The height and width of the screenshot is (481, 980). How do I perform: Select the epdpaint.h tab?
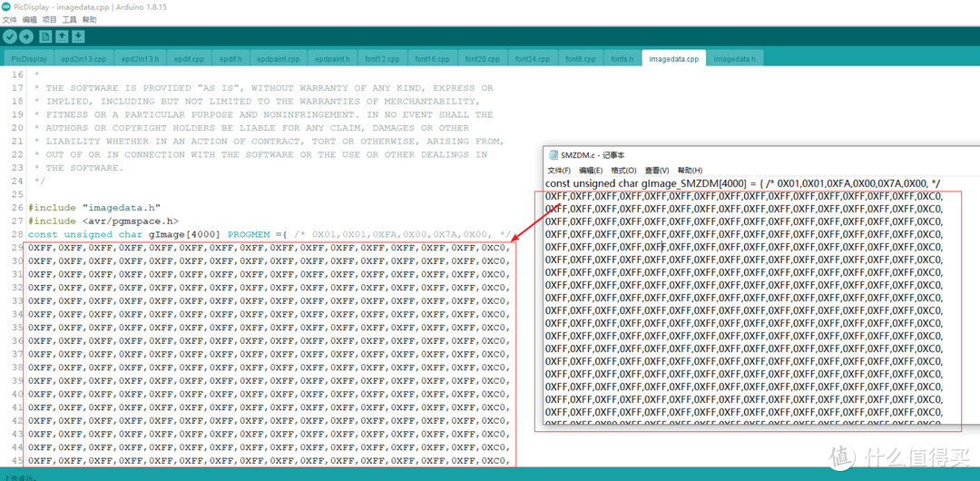click(332, 59)
